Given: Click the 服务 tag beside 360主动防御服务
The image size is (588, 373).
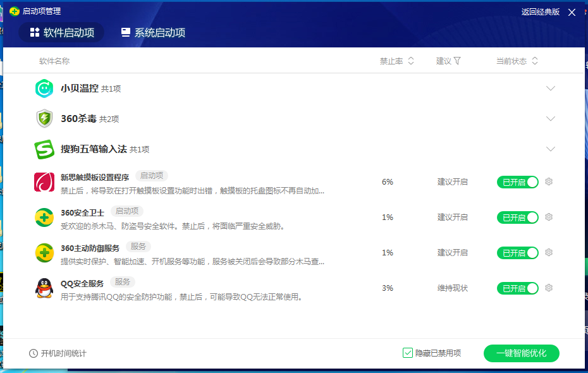Looking at the screenshot, I should pyautogui.click(x=138, y=247).
